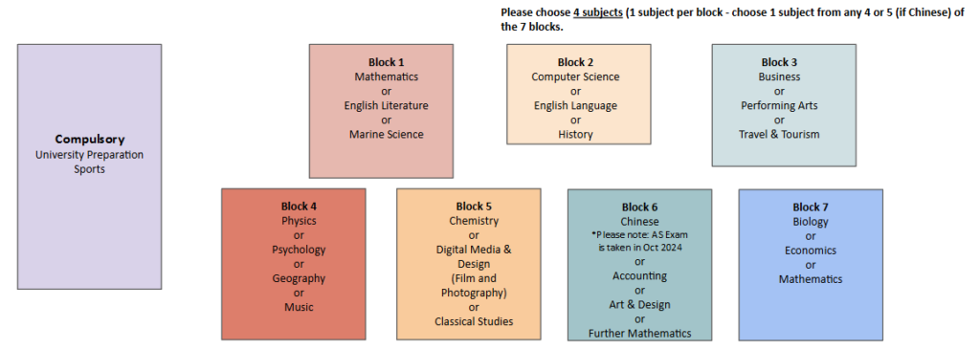Select Mathematics in Block 1

387,76
